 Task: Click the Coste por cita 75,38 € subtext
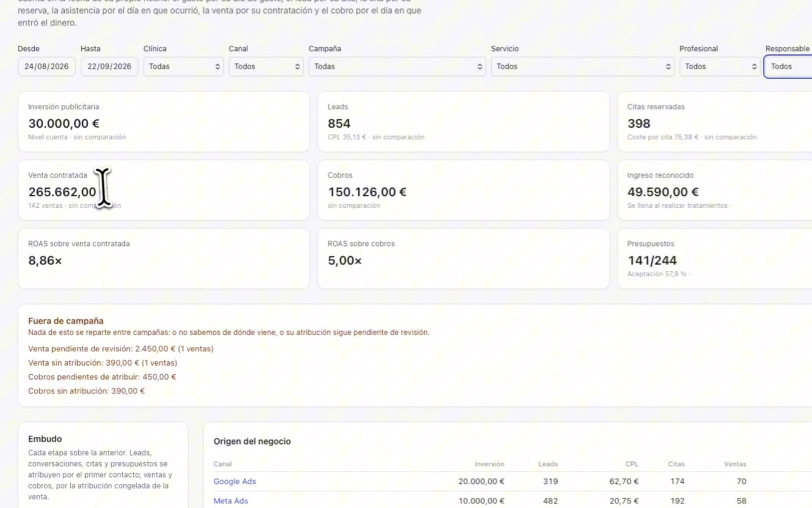click(x=663, y=137)
